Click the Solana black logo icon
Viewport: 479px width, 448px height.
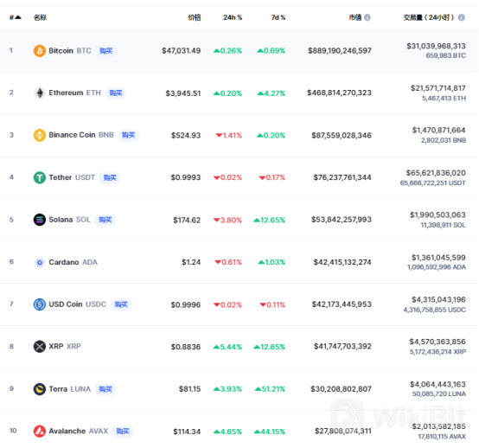point(40,220)
